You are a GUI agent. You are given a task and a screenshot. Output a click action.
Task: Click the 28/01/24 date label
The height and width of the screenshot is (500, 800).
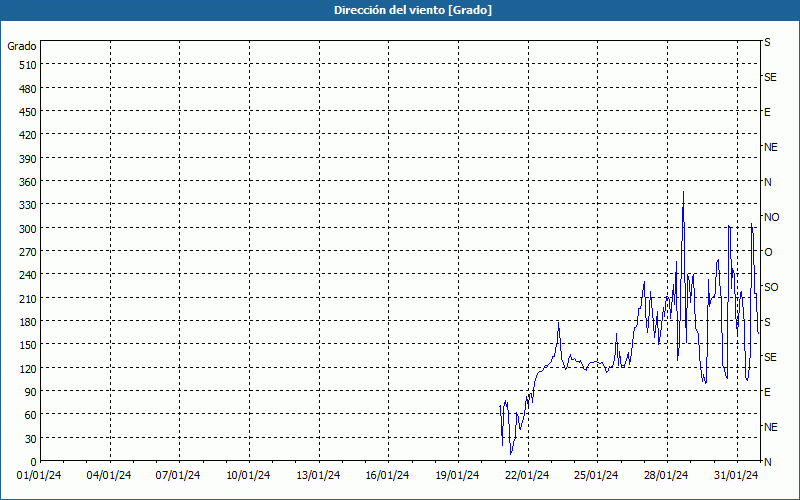click(666, 476)
